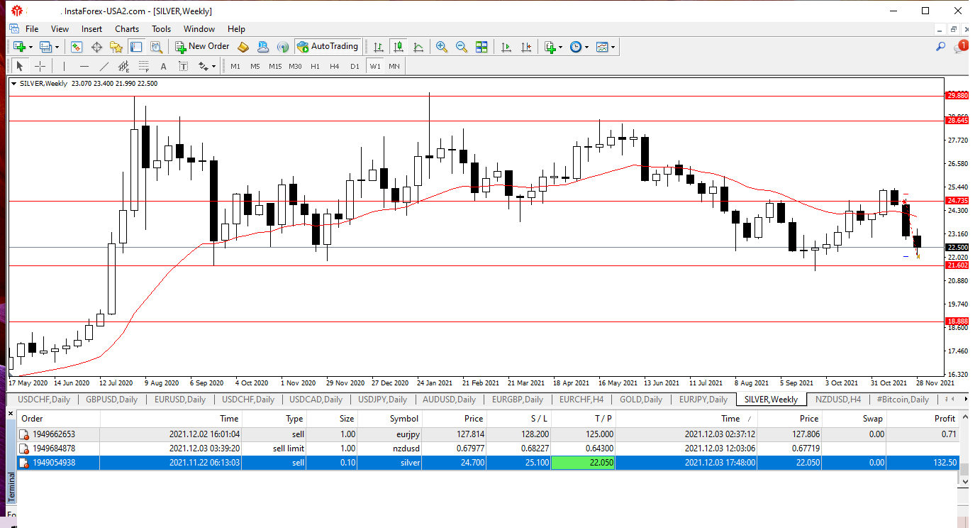Click the red 29.880 price level label
This screenshot has width=980, height=528.
pos(957,95)
